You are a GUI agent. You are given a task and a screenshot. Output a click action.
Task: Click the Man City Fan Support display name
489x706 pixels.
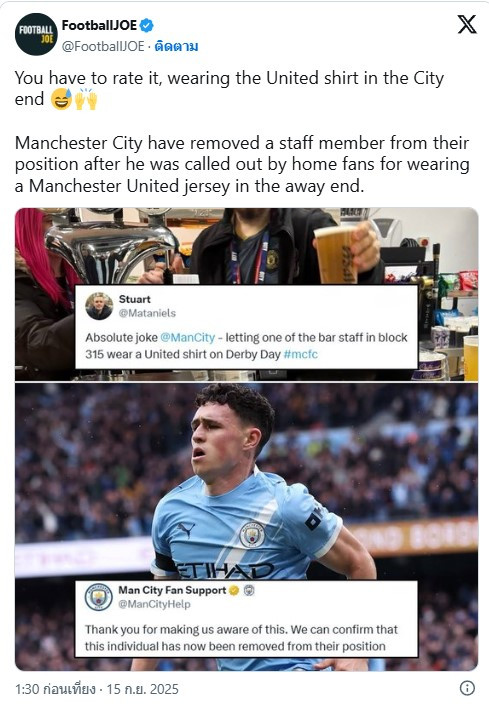click(x=172, y=590)
